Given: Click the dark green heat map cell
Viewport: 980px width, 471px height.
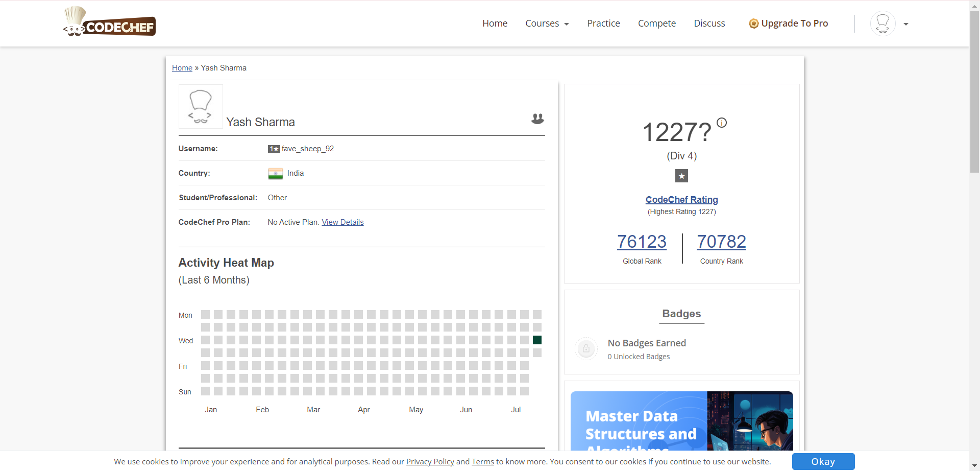Looking at the screenshot, I should (x=537, y=340).
